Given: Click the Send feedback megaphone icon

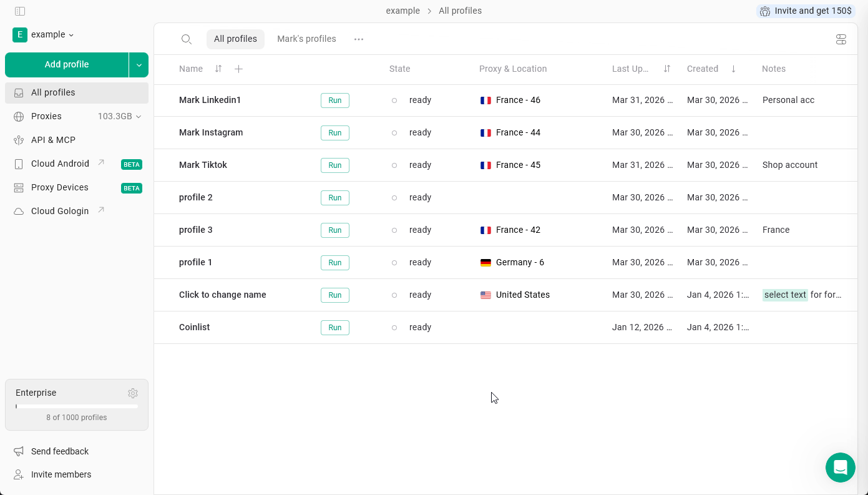Looking at the screenshot, I should coord(19,451).
